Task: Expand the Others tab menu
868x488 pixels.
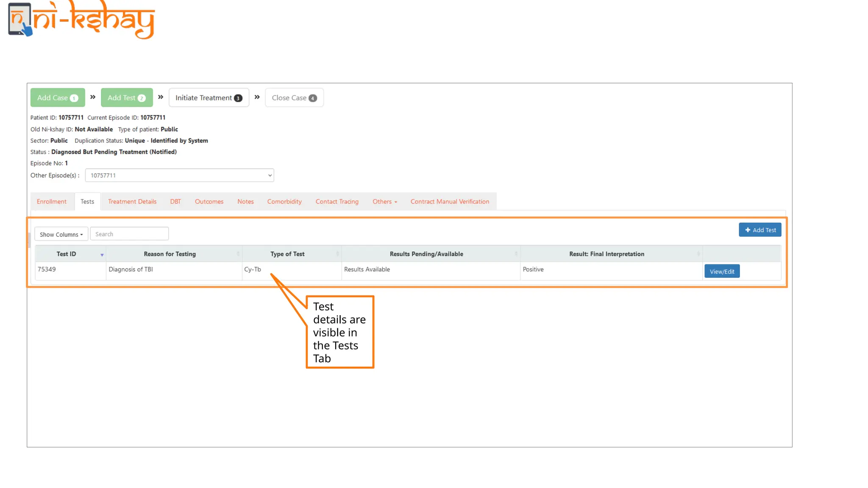Action: (384, 202)
